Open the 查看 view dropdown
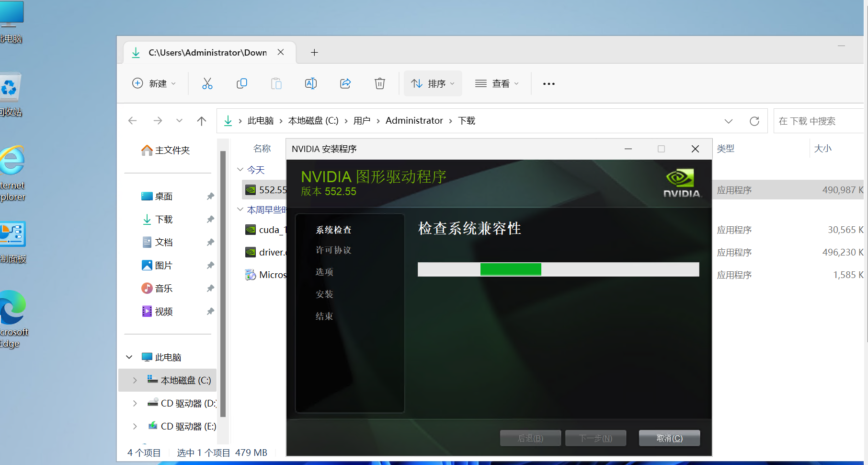This screenshot has height=465, width=868. [497, 83]
